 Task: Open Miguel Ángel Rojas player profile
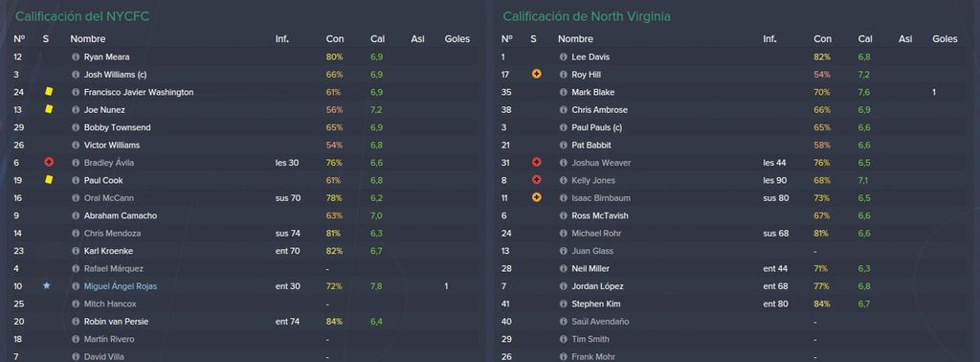[121, 286]
